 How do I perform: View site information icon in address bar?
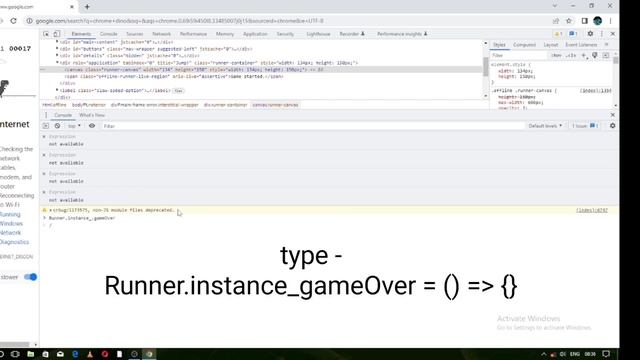tap(29, 21)
